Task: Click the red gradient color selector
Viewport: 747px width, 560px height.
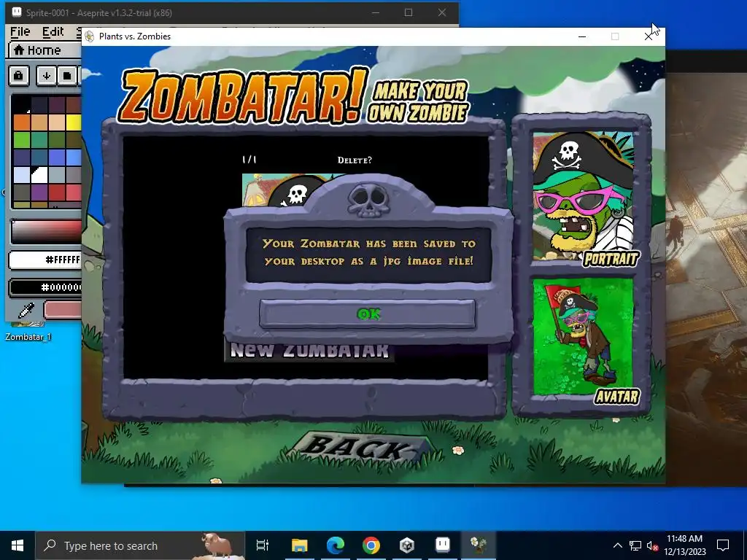Action: [x=47, y=232]
